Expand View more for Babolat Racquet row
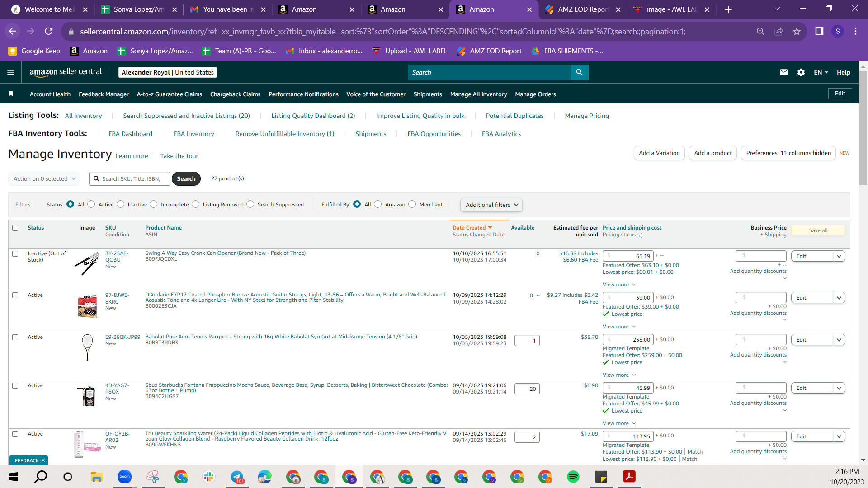Viewport: 868px width, 488px height. [x=619, y=375]
